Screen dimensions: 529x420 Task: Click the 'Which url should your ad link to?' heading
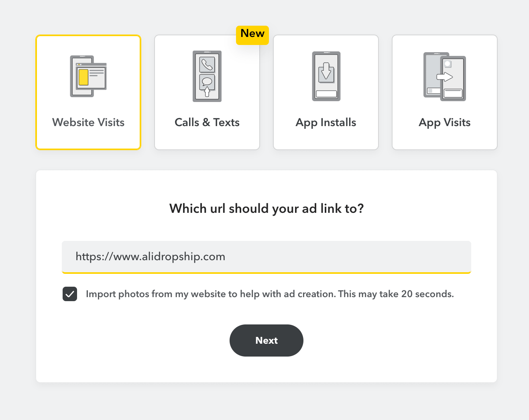coord(267,209)
